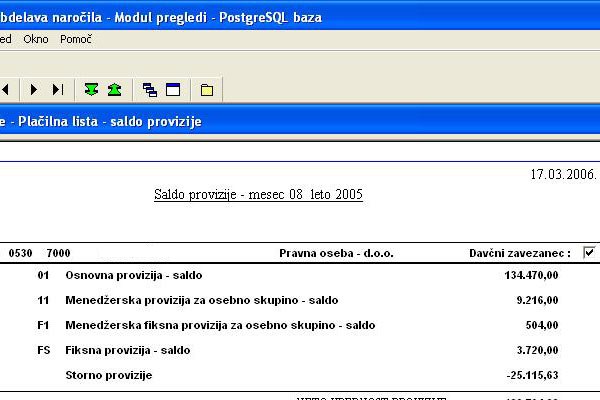
Task: Open the Pomoč menu
Action: point(76,39)
